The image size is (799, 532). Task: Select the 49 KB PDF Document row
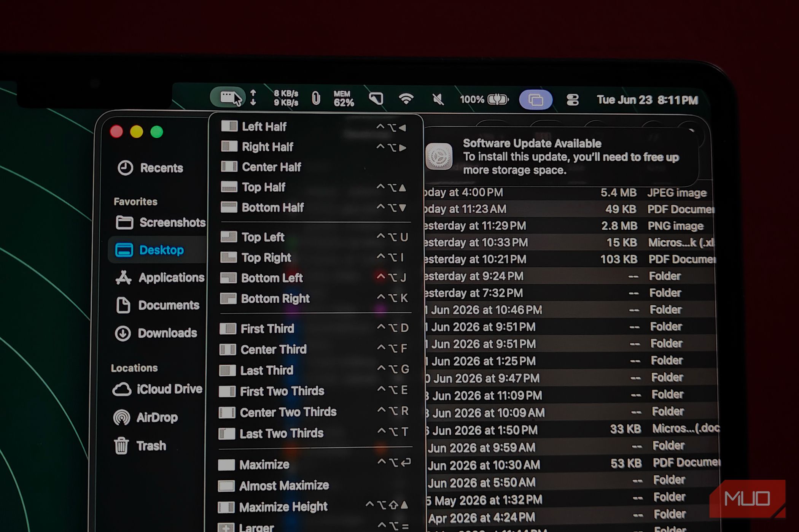click(x=569, y=209)
